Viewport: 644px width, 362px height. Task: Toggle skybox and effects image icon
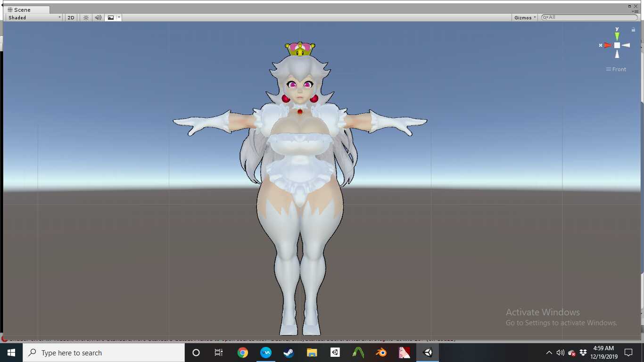click(x=111, y=17)
